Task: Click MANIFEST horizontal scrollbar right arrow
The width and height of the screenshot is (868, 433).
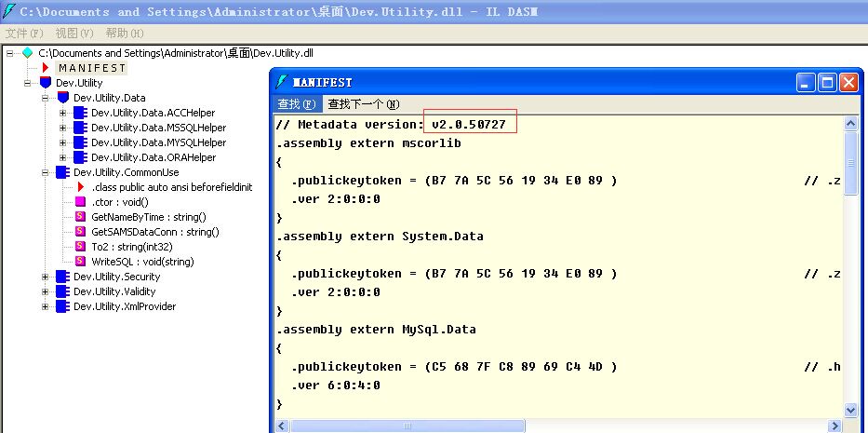Action: pos(835,426)
